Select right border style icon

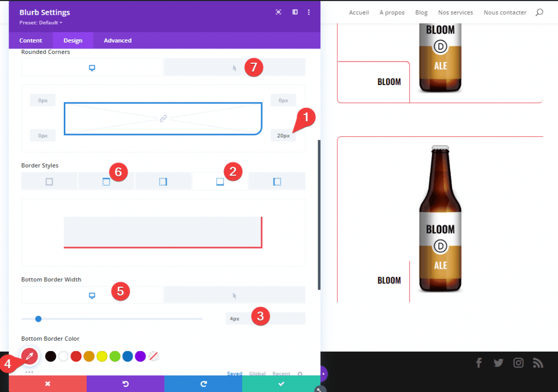coord(163,182)
